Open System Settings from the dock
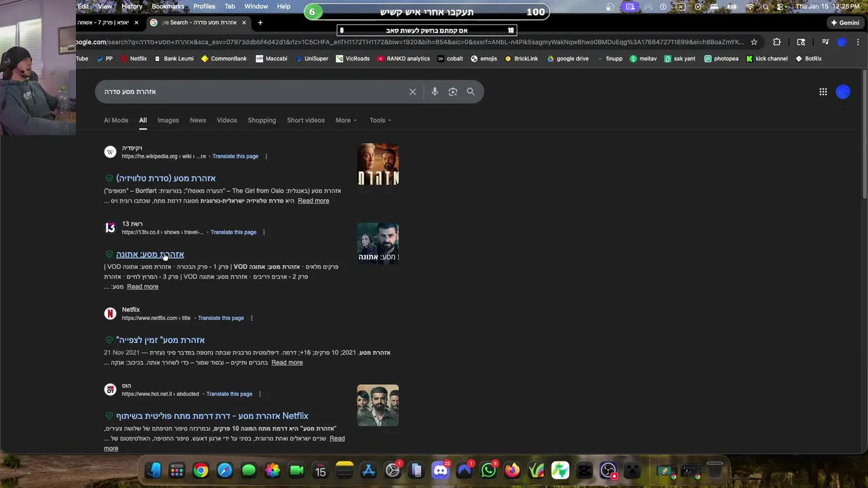868x488 pixels. pyautogui.click(x=393, y=470)
